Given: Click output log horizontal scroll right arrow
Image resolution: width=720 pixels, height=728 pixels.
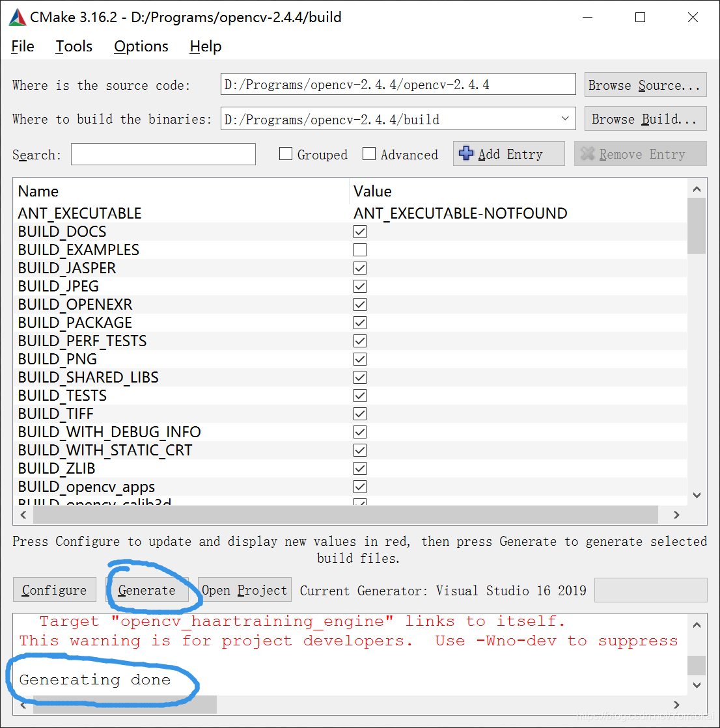Looking at the screenshot, I should (x=677, y=705).
